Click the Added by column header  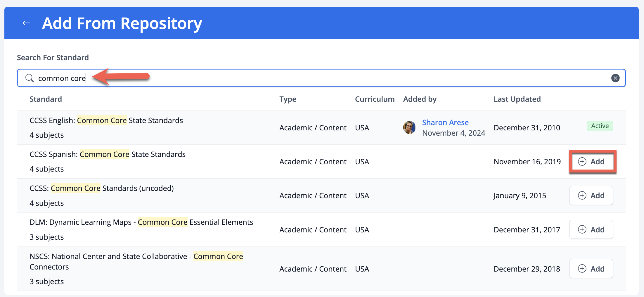click(x=420, y=99)
